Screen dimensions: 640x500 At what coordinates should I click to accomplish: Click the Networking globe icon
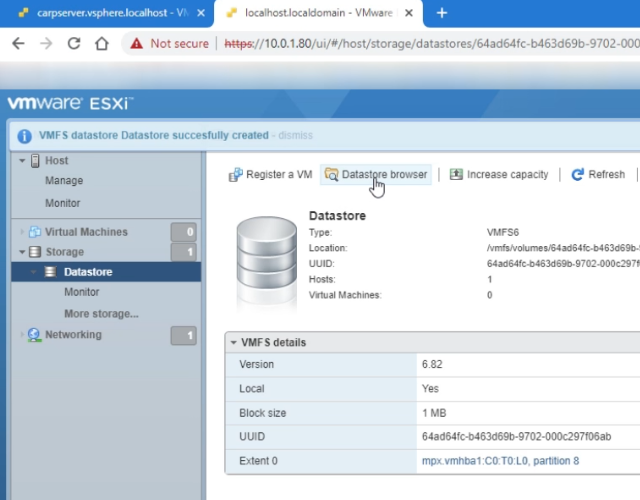[34, 335]
